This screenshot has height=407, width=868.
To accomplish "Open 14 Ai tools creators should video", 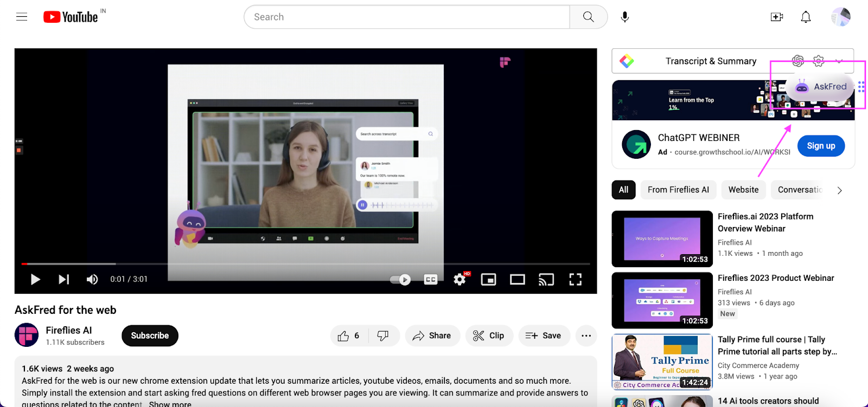I will point(768,401).
